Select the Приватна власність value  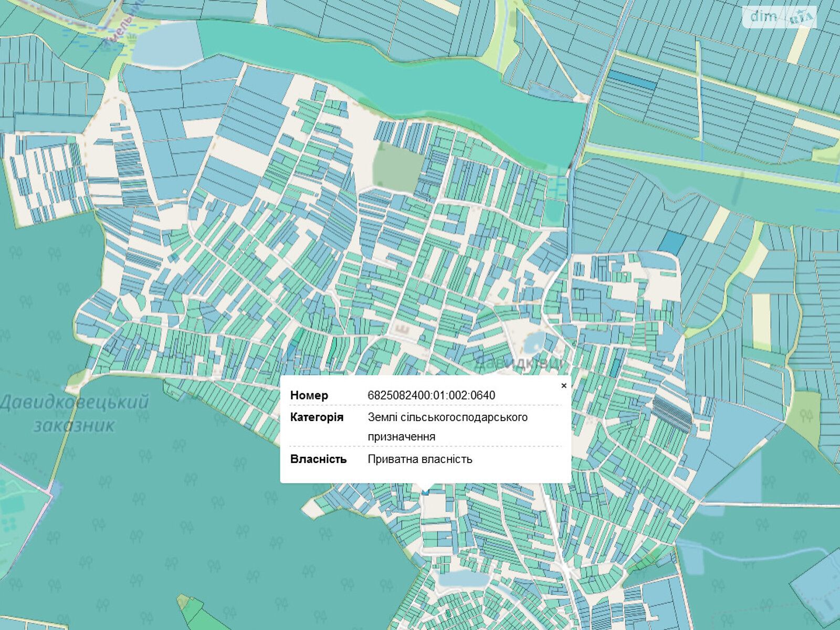coord(420,459)
